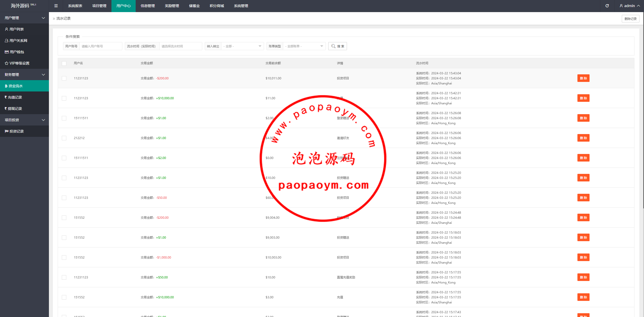Screen dimensions: 644x317
Task: Delete the 151552 15:24:48 record
Action: [583, 217]
